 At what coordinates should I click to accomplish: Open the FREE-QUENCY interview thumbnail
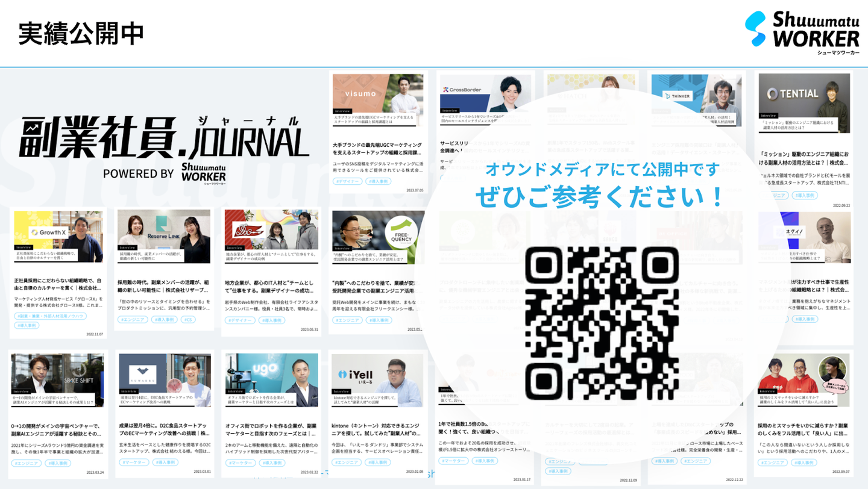click(378, 237)
